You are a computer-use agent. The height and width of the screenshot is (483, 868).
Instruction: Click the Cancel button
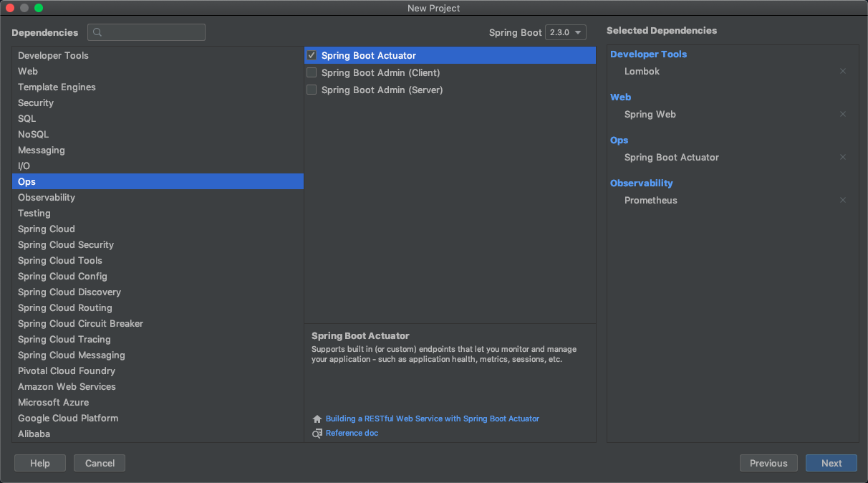100,463
